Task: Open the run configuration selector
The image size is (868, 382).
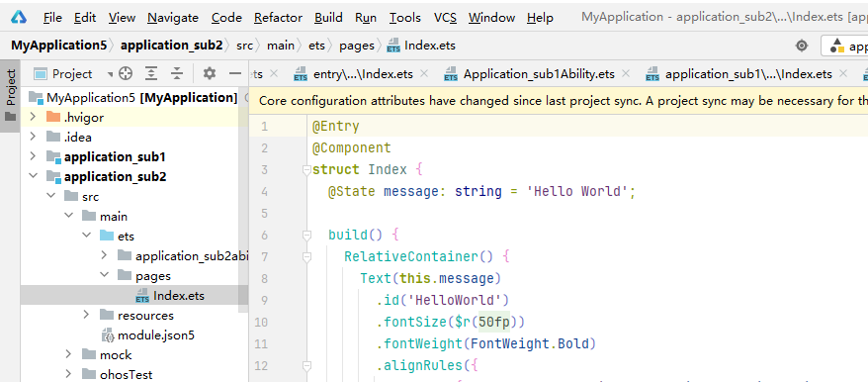Action: 845,46
